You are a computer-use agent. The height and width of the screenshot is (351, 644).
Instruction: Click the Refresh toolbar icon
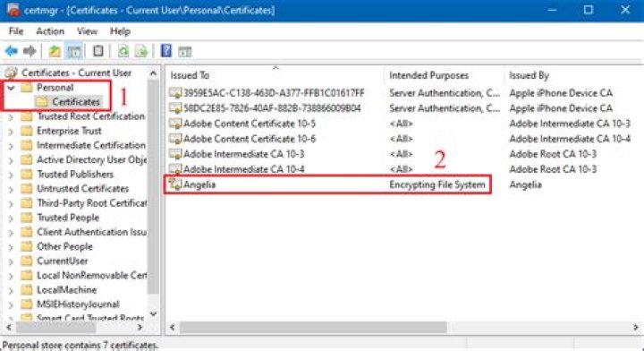pyautogui.click(x=123, y=51)
